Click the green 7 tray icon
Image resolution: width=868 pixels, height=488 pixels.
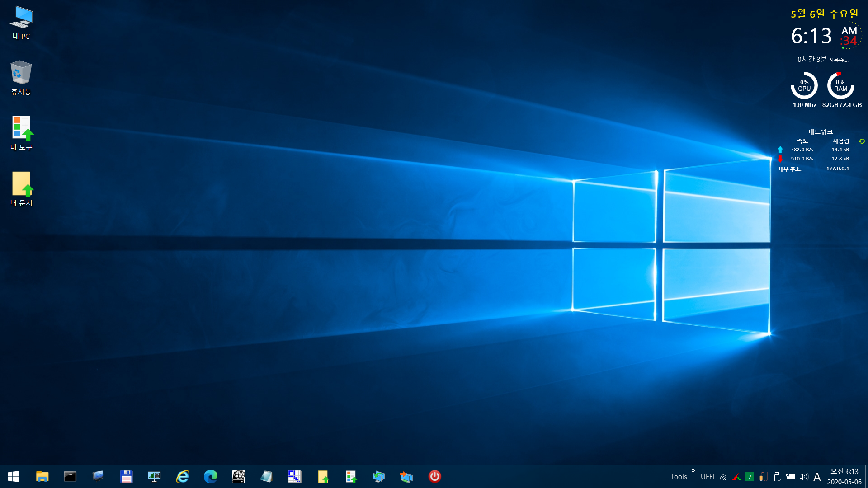pos(750,477)
